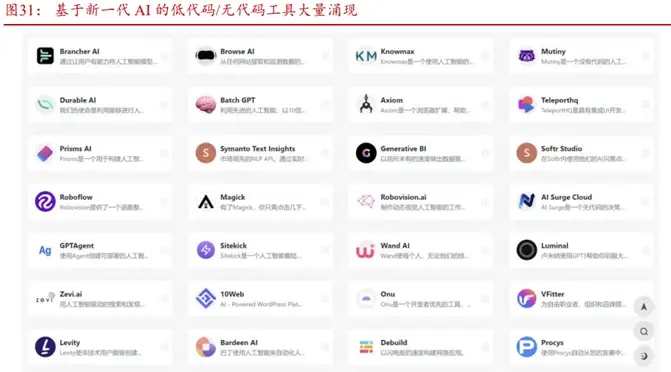The width and height of the screenshot is (671, 372).
Task: Click the Axiom logo icon
Action: [366, 104]
